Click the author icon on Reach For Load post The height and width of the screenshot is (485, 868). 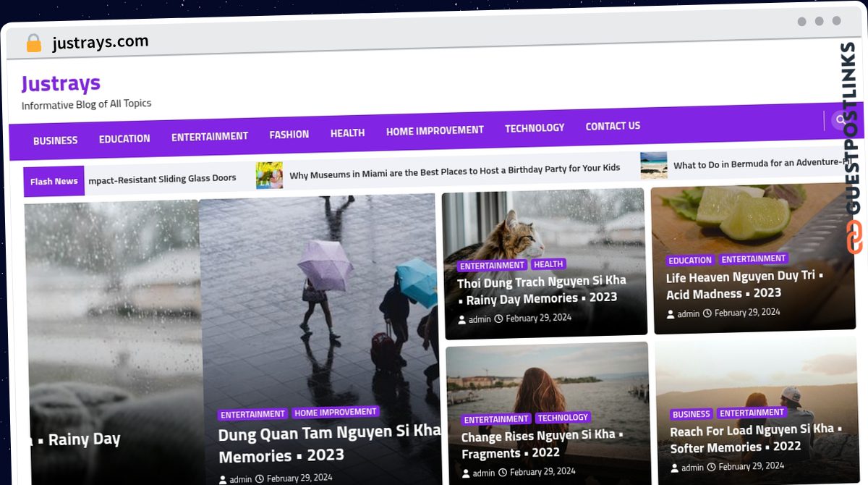pyautogui.click(x=674, y=468)
